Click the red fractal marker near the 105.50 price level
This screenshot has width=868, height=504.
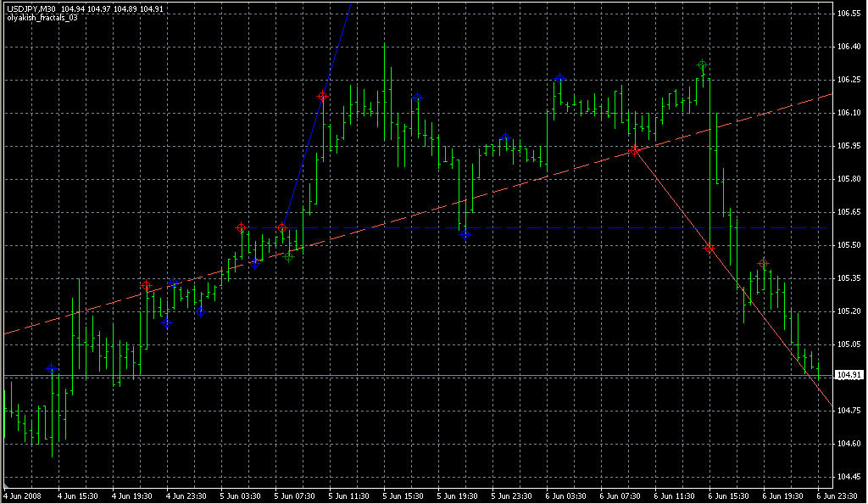click(709, 249)
